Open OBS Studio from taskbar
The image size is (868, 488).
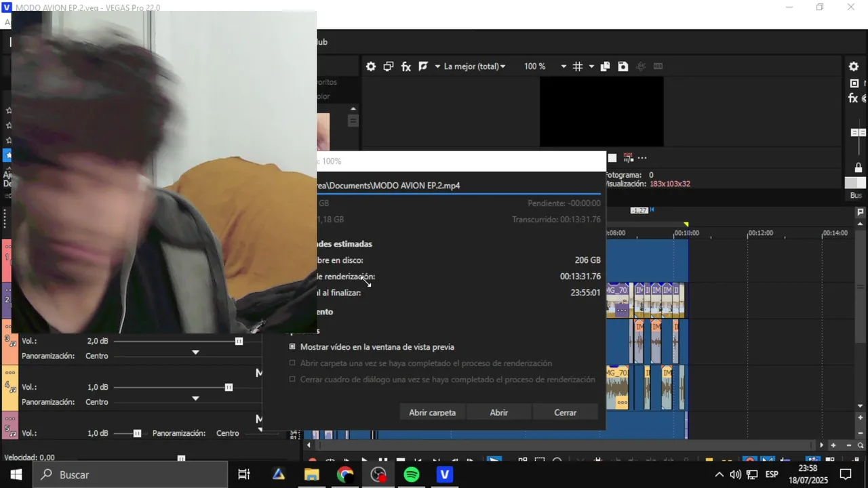378,474
